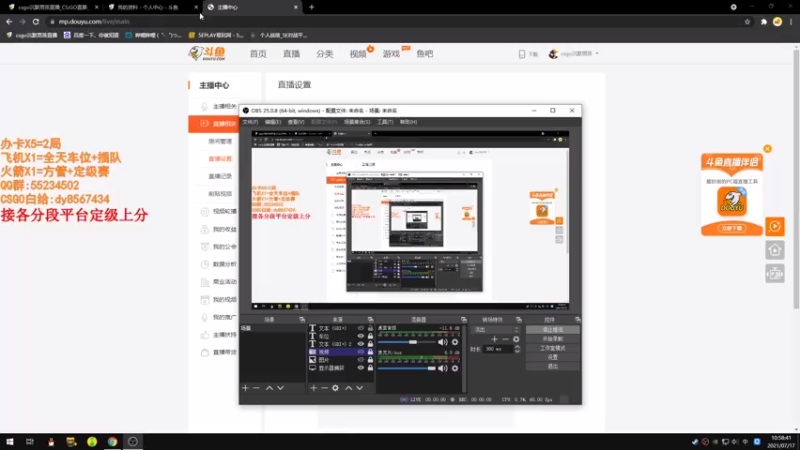This screenshot has width=800, height=450.
Task: Open microphone/Aux settings gear
Action: coord(455,368)
